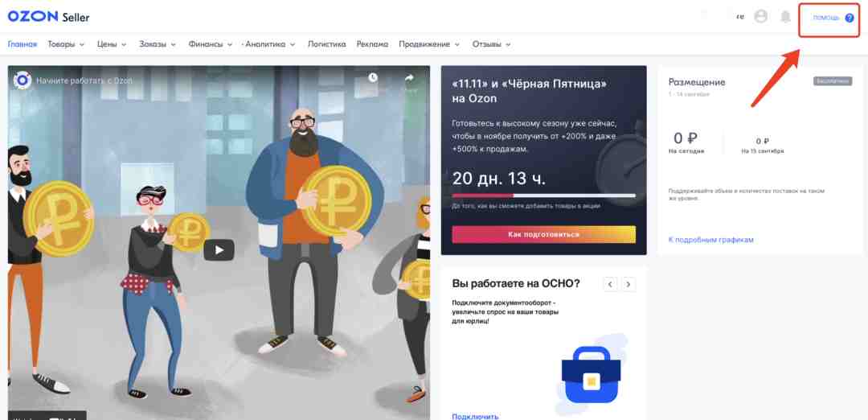Open the К подробным графикам link
The image size is (868, 420).
pos(710,240)
